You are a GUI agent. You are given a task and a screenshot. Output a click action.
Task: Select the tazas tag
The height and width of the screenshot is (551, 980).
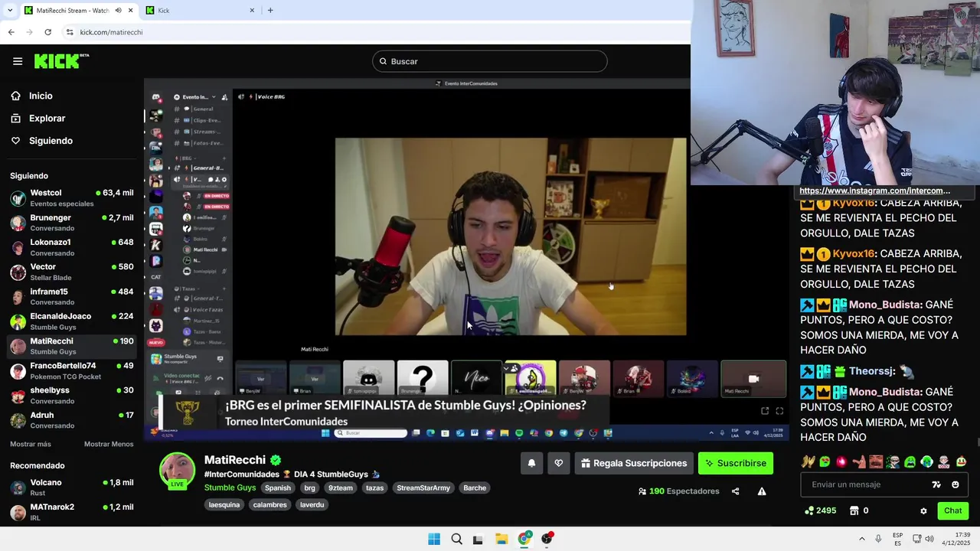(375, 487)
